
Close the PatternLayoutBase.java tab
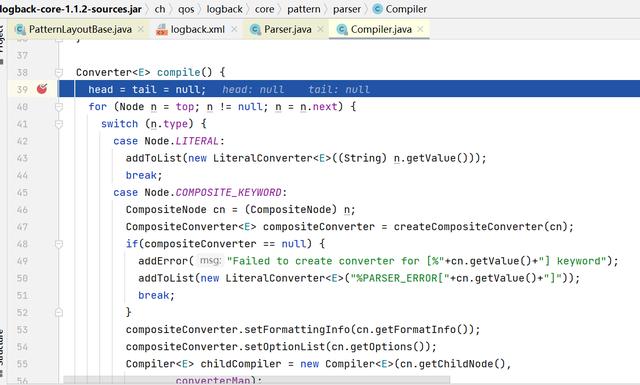[141, 29]
